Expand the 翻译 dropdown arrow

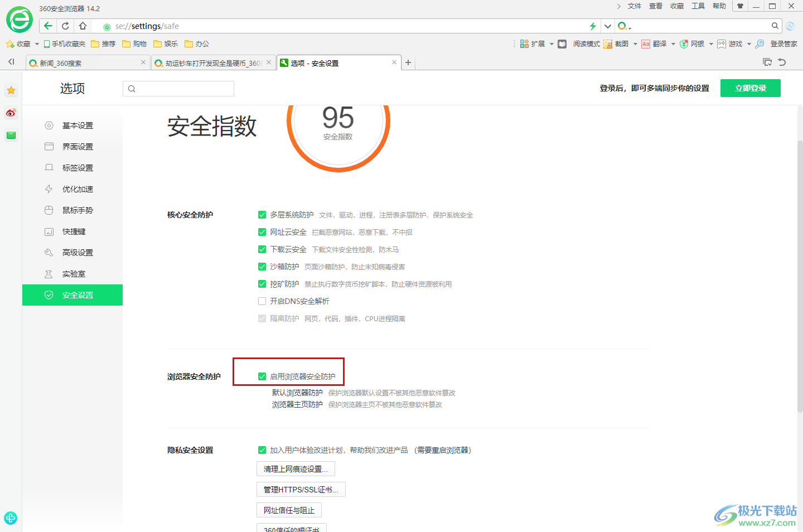click(673, 44)
